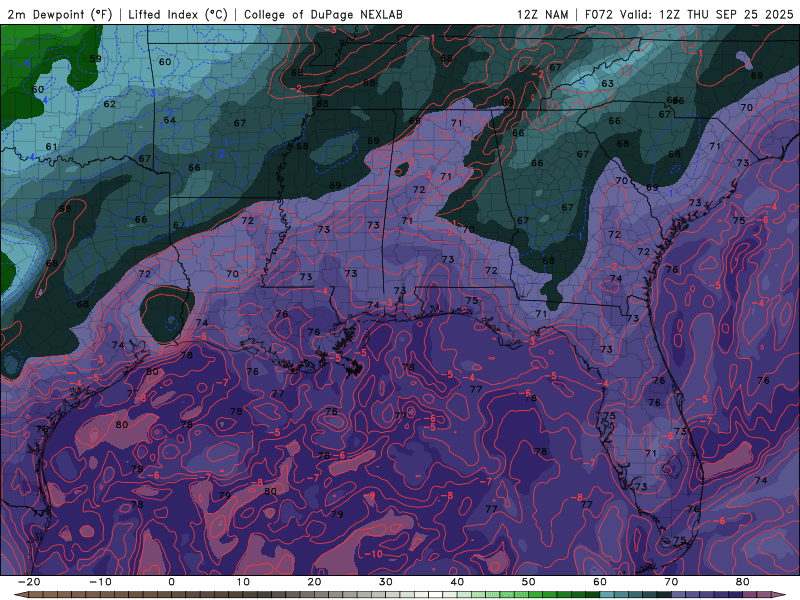Click the 0 tick label on color scale
The height and width of the screenshot is (600, 800).
click(x=171, y=582)
